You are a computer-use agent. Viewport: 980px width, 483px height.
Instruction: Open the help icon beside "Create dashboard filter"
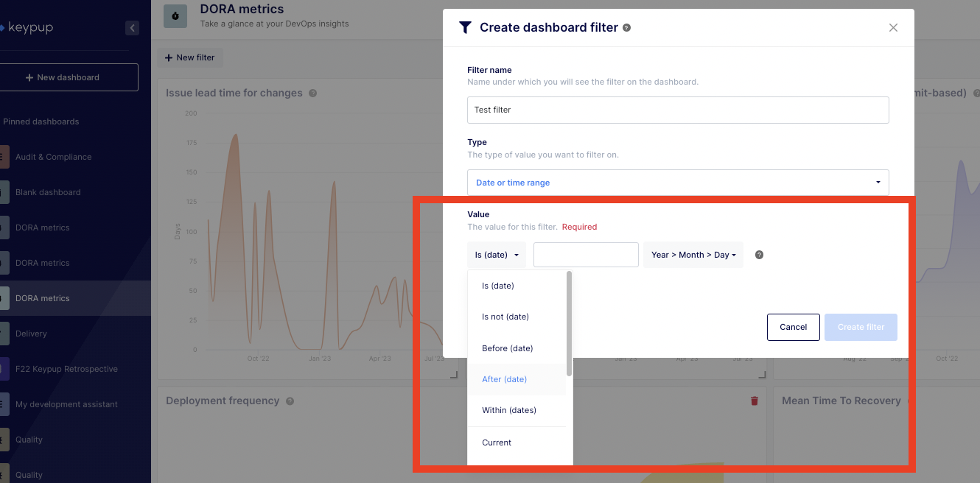(627, 27)
